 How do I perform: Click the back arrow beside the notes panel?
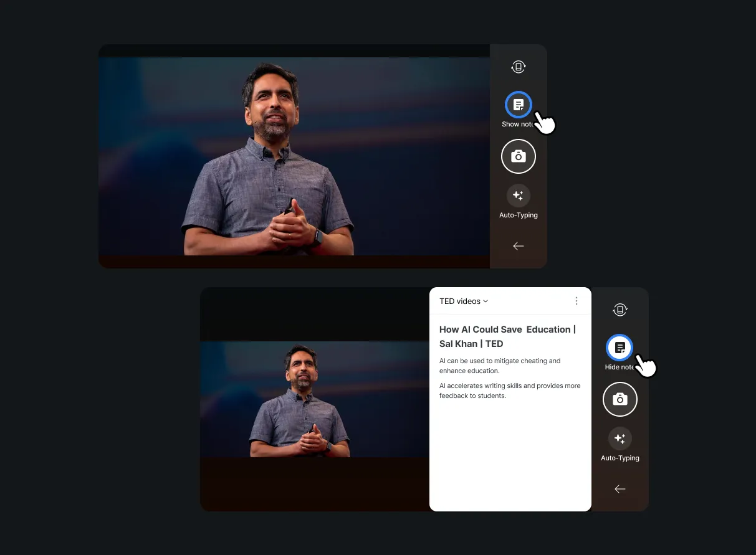pyautogui.click(x=620, y=489)
